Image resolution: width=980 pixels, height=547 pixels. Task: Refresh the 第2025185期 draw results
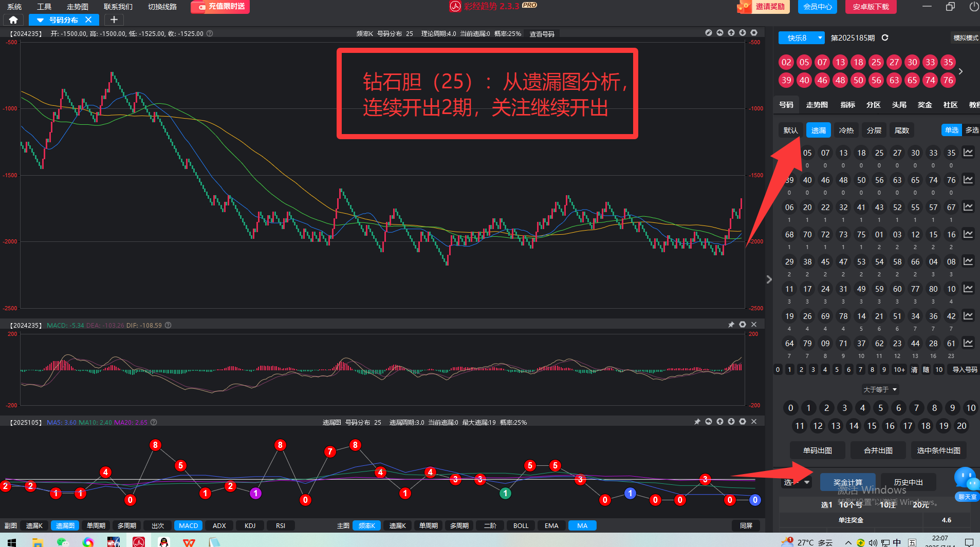click(x=885, y=37)
